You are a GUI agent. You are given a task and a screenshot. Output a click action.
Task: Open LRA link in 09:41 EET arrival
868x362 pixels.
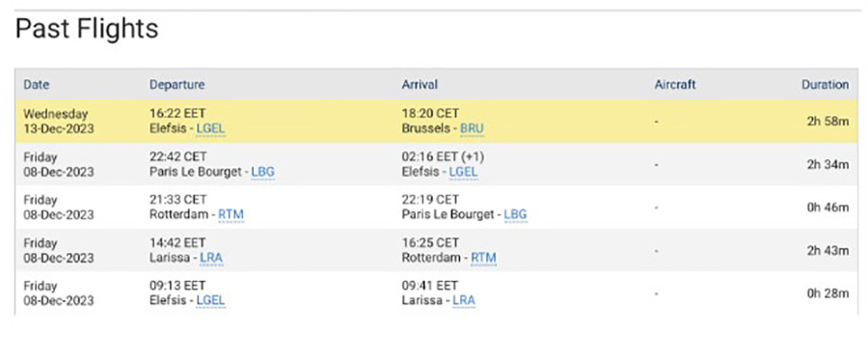tap(464, 300)
